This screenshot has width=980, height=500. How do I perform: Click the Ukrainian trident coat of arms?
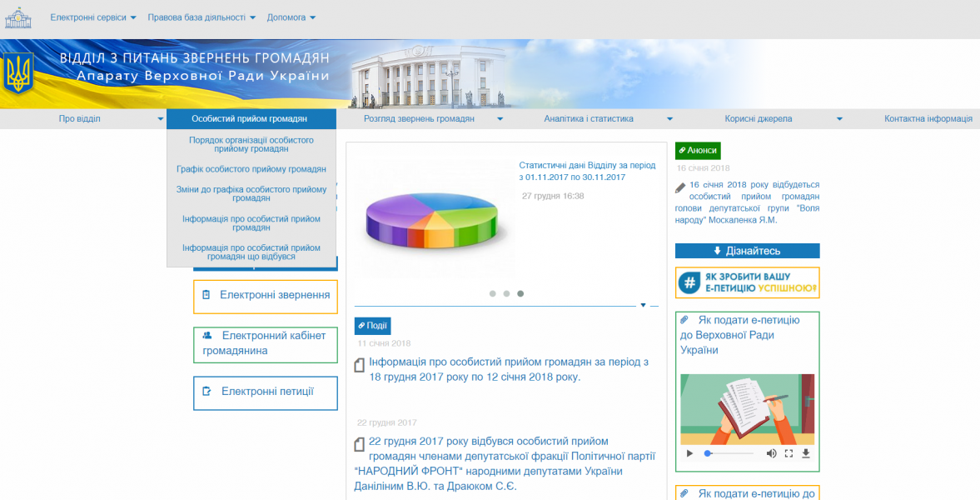[17, 73]
